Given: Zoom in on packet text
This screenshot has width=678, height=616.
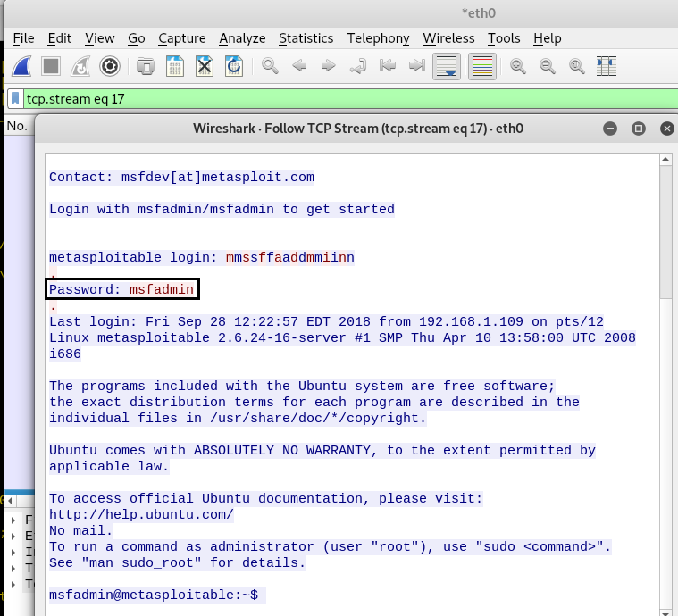Looking at the screenshot, I should 517,67.
